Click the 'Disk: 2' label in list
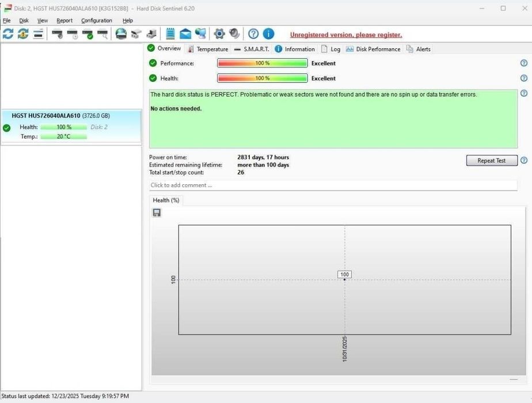Screen dimensions: 532x403 [99, 127]
